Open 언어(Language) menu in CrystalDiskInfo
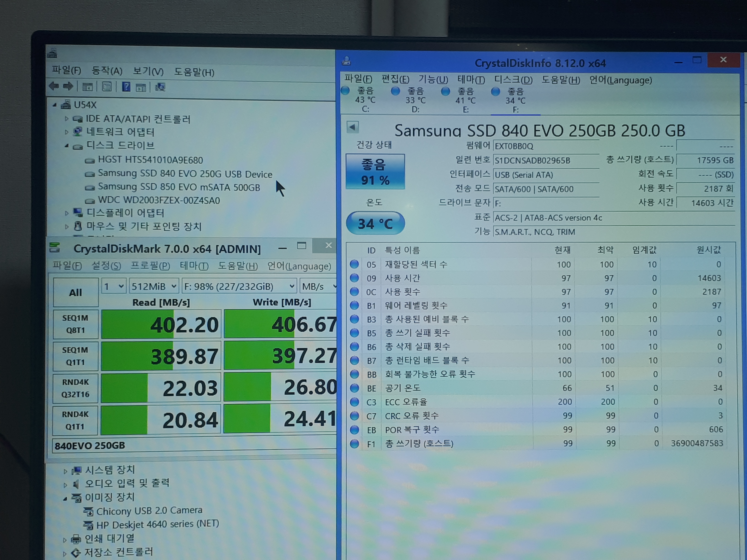The height and width of the screenshot is (560, 747). (621, 80)
